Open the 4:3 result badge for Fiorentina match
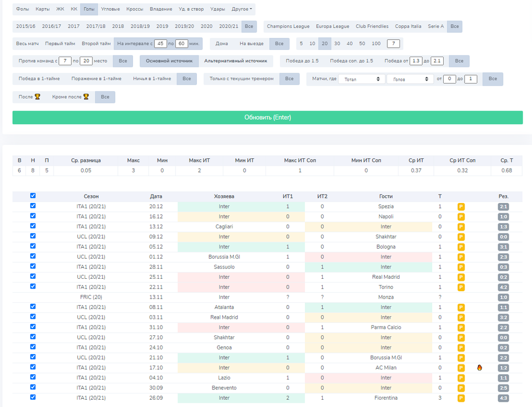The height and width of the screenshot is (407, 532). pos(503,398)
